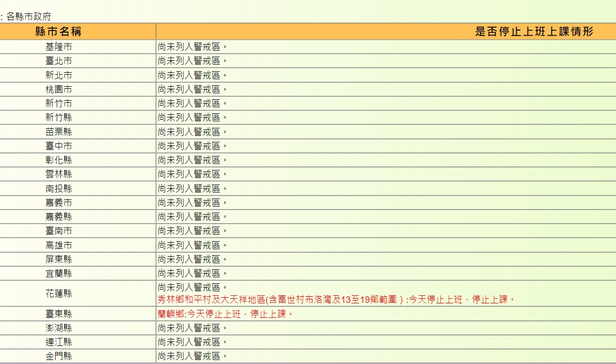Click the red 蘭嶼鄉 closure notice
Image resolution: width=616 pixels, height=364 pixels.
click(225, 314)
